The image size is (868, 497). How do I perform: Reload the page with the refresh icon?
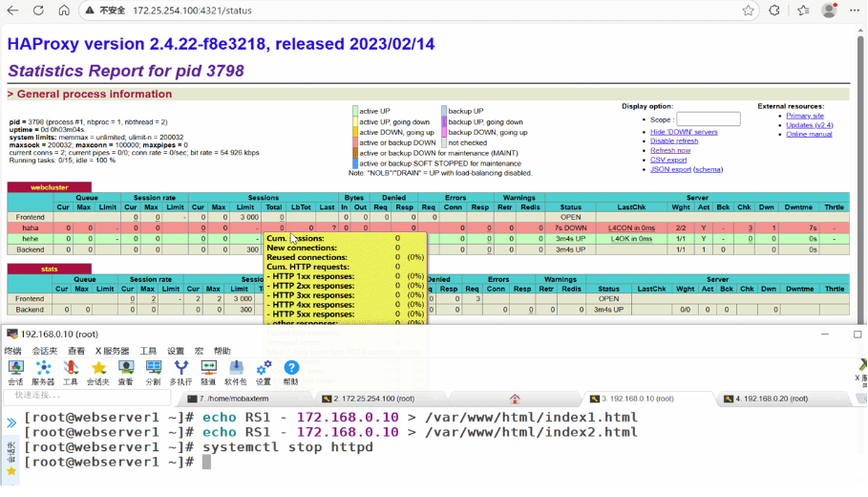(38, 11)
